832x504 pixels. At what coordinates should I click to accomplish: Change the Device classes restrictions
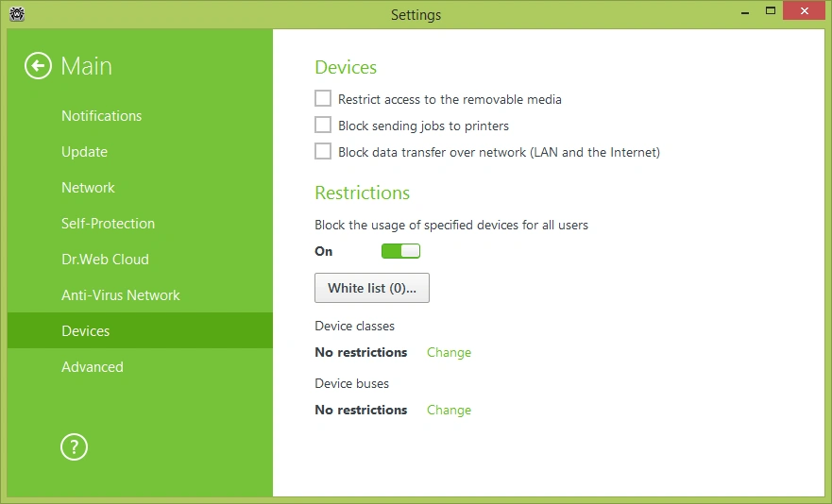coord(449,352)
